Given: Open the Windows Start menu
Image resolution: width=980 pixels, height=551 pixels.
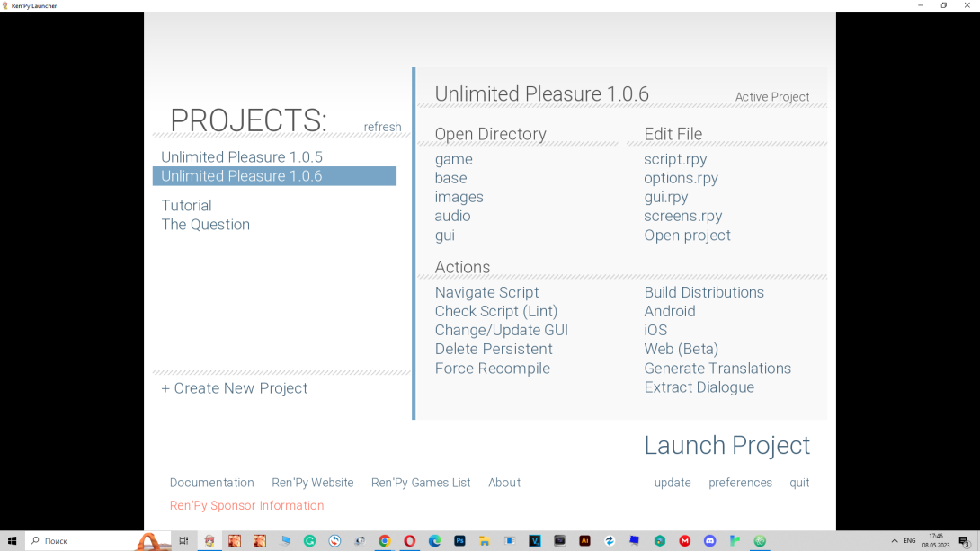Looking at the screenshot, I should [12, 541].
